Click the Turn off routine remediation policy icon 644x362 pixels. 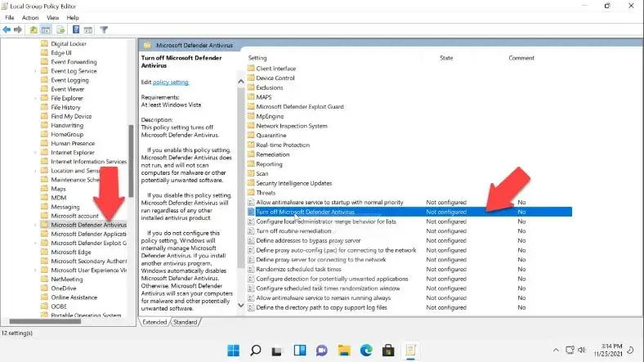(x=251, y=231)
